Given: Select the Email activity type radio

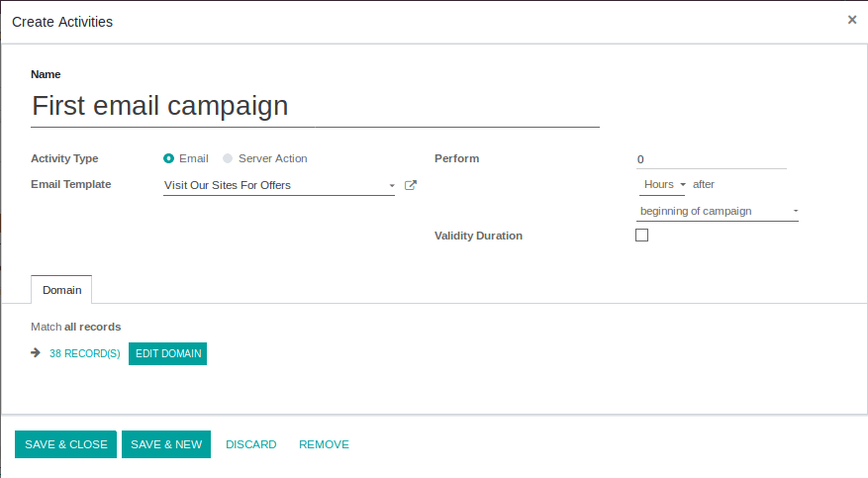Looking at the screenshot, I should tap(169, 158).
